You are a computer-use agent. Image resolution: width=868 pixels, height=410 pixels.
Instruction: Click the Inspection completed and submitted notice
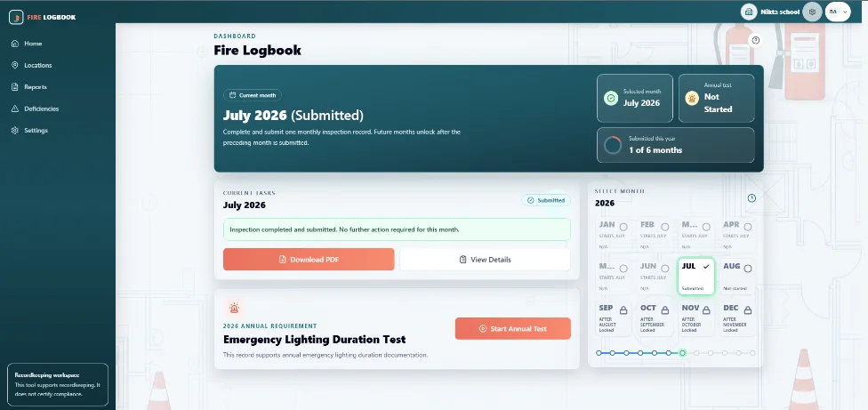click(397, 229)
